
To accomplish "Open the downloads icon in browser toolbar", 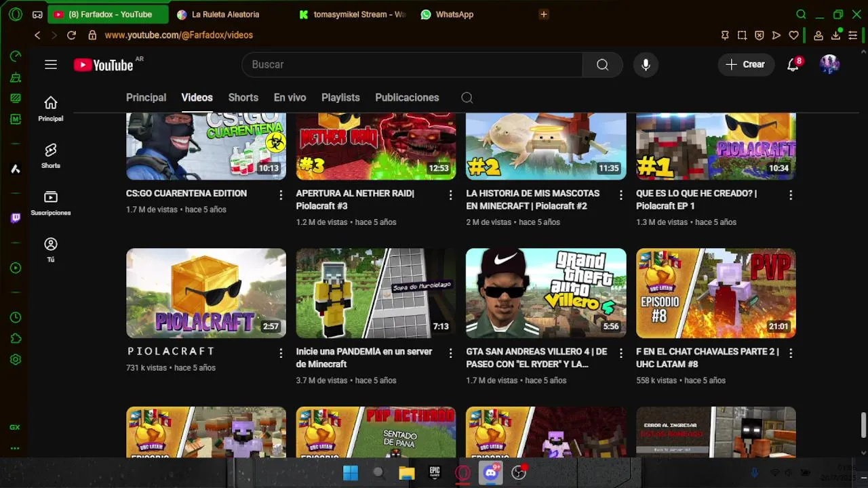I will [836, 35].
